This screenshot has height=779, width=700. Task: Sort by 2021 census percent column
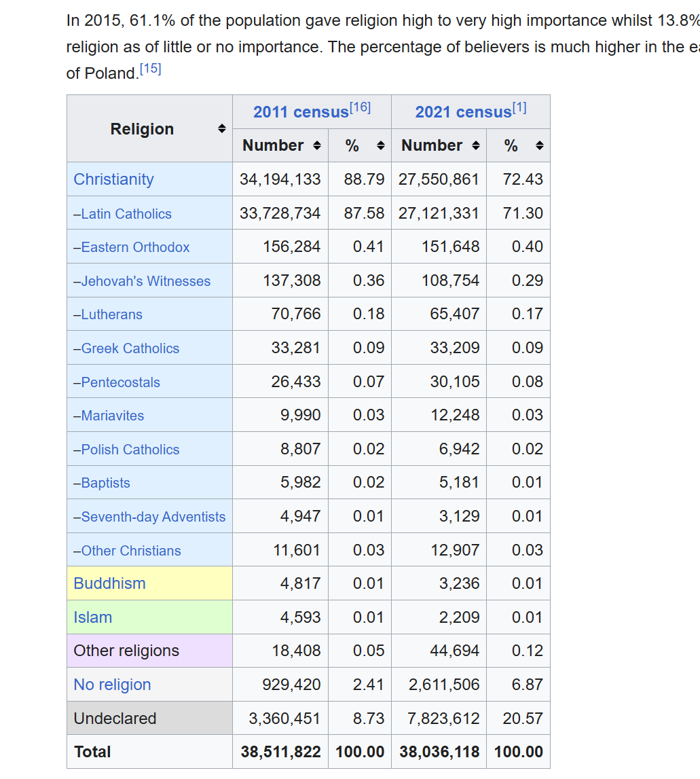coord(539,146)
